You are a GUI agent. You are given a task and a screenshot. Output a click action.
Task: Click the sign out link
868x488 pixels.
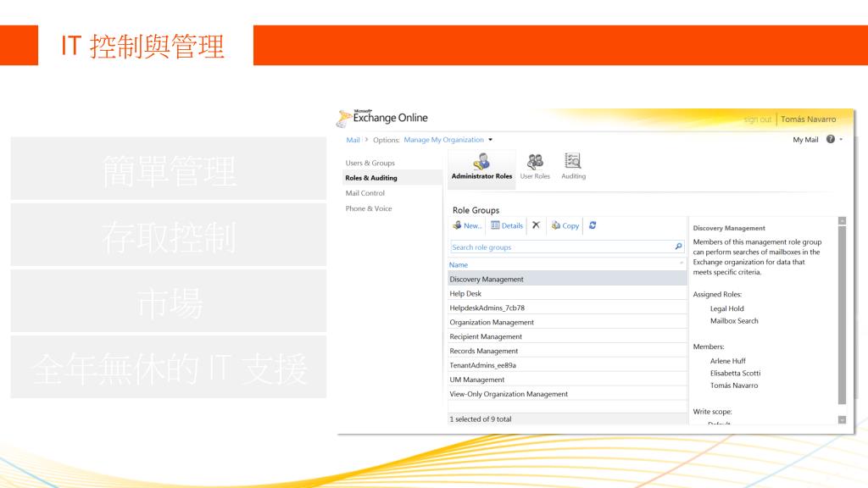(757, 119)
